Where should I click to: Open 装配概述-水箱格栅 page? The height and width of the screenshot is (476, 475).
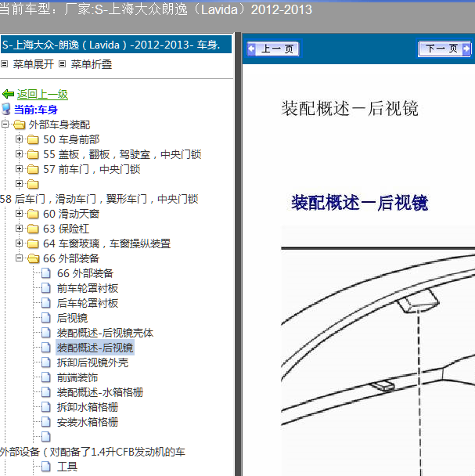click(x=100, y=392)
